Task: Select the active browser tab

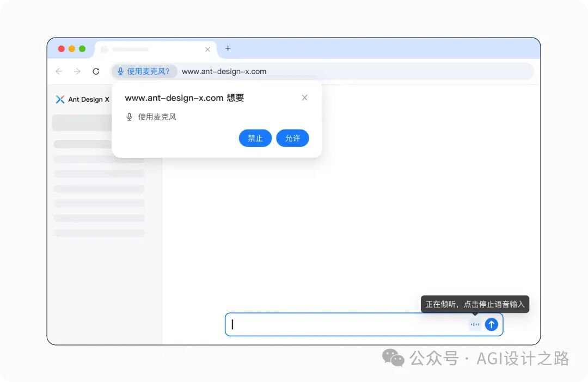Action: [x=156, y=50]
